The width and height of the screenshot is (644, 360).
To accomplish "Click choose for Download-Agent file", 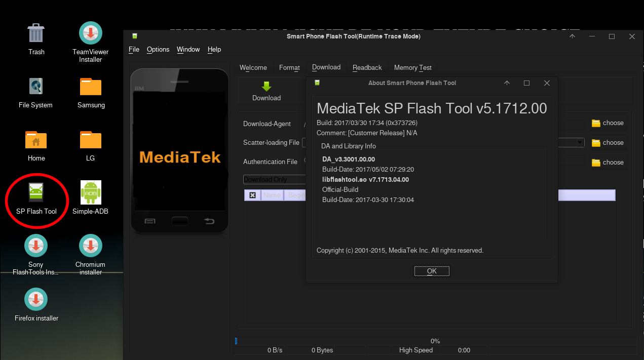I will [608, 123].
